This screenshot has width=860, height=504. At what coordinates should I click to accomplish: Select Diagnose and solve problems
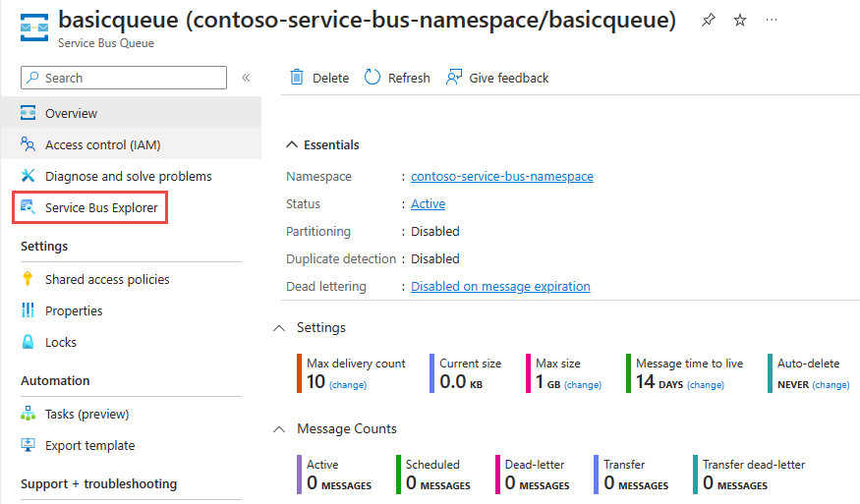point(128,177)
